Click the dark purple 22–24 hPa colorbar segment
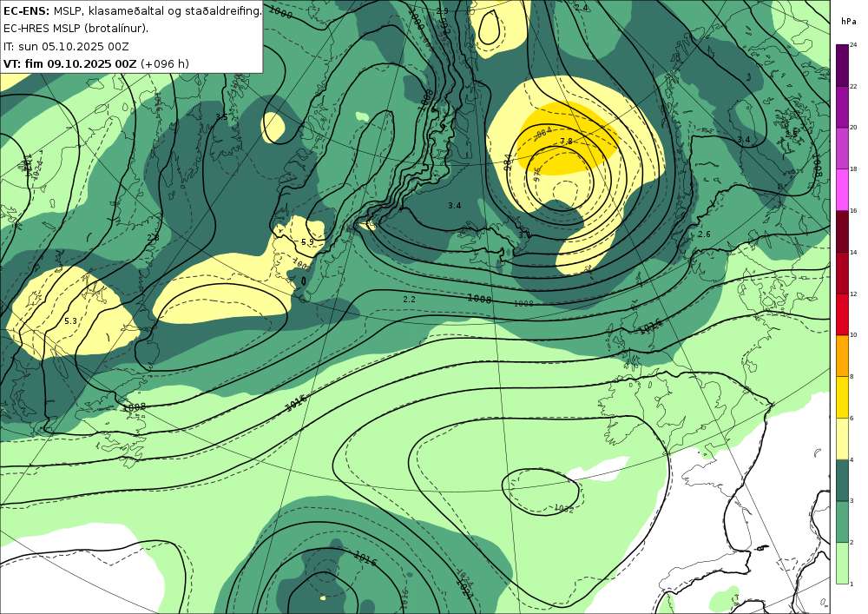This screenshot has height=614, width=868. (x=842, y=65)
